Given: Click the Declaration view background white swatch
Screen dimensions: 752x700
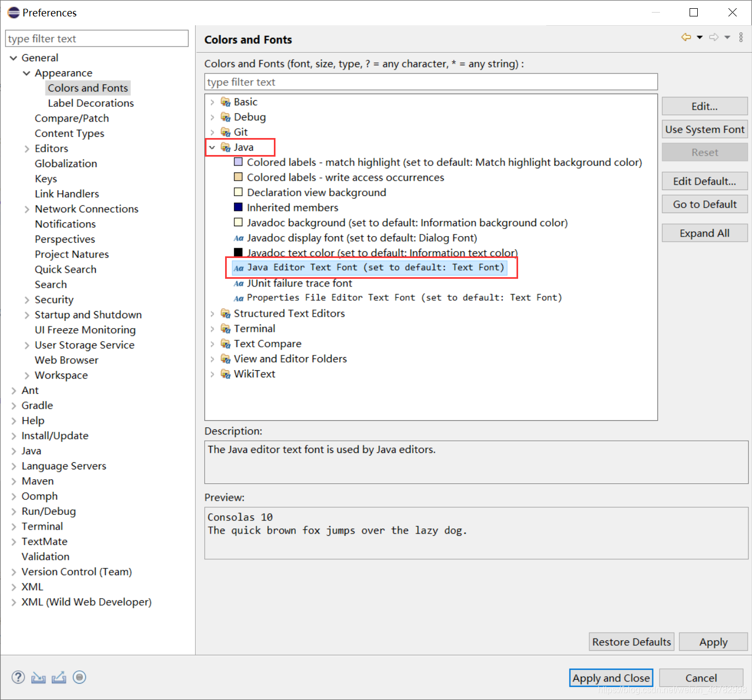Looking at the screenshot, I should [238, 192].
